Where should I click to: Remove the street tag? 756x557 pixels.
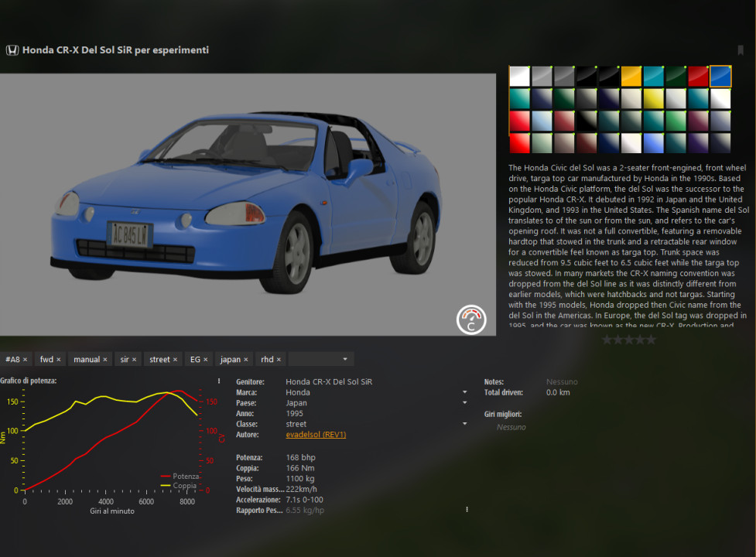[175, 360]
